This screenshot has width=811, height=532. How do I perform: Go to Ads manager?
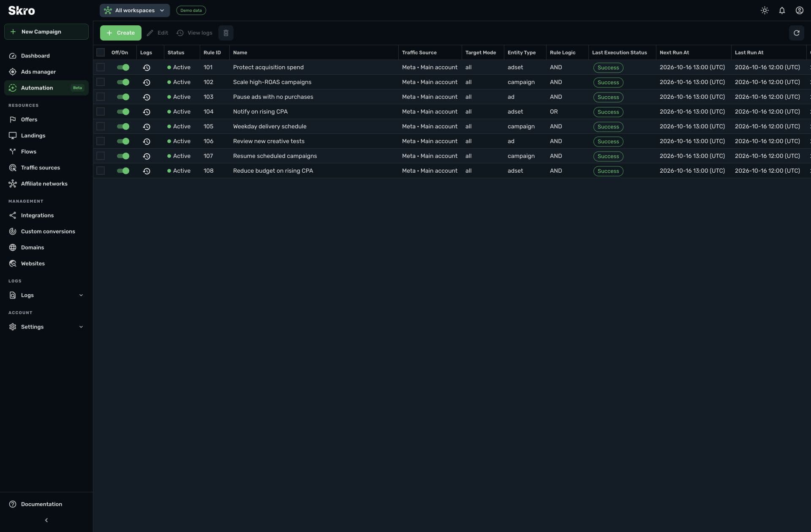[x=46, y=72]
